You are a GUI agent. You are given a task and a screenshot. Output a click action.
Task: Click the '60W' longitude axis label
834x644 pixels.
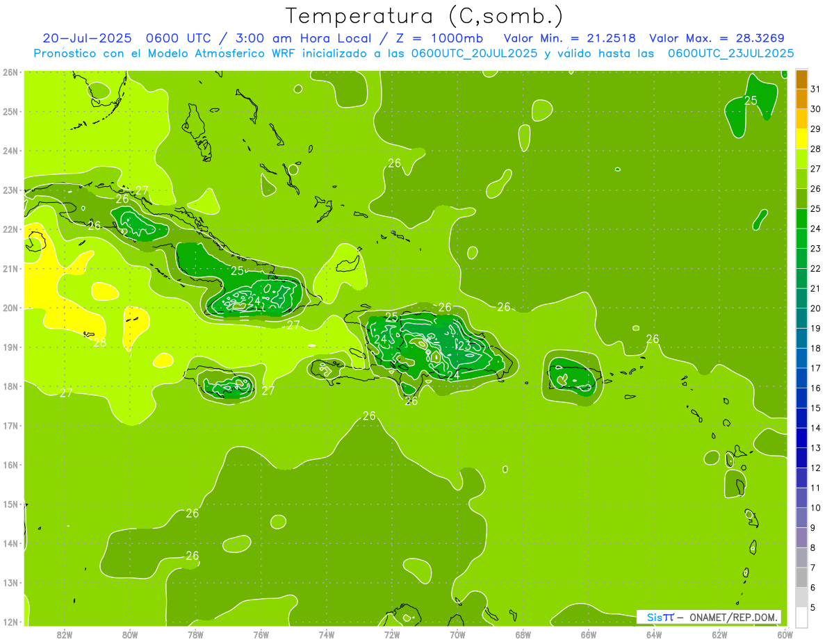click(785, 634)
